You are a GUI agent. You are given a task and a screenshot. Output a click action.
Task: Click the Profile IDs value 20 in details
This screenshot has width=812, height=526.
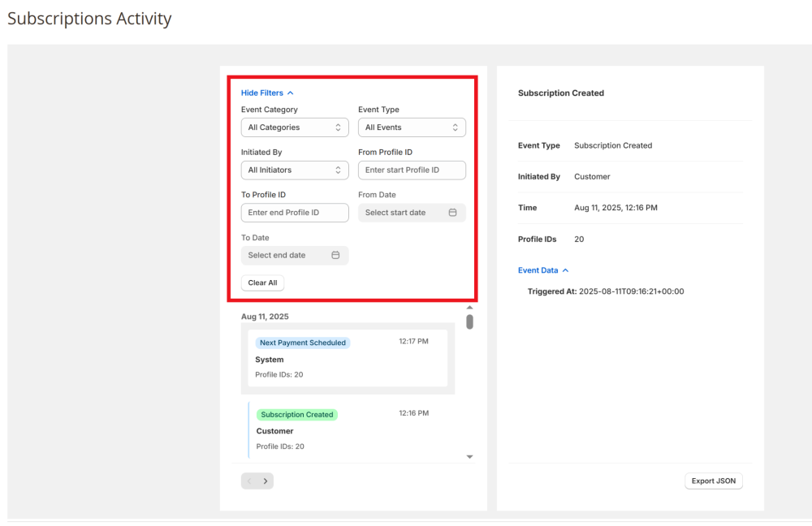[579, 239]
